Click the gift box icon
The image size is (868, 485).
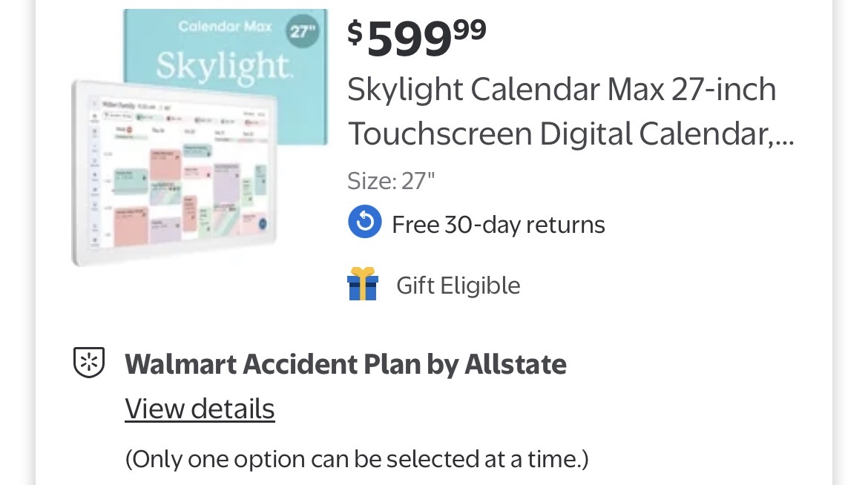pos(363,285)
